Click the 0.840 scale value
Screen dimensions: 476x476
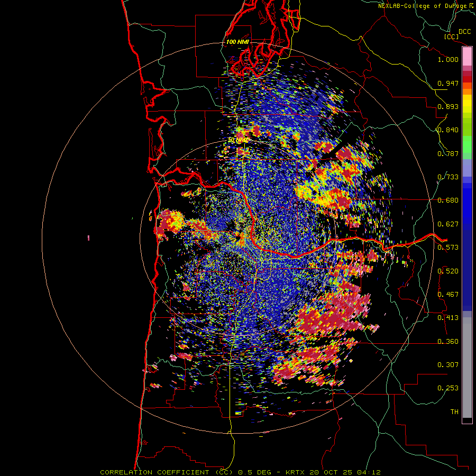point(448,130)
